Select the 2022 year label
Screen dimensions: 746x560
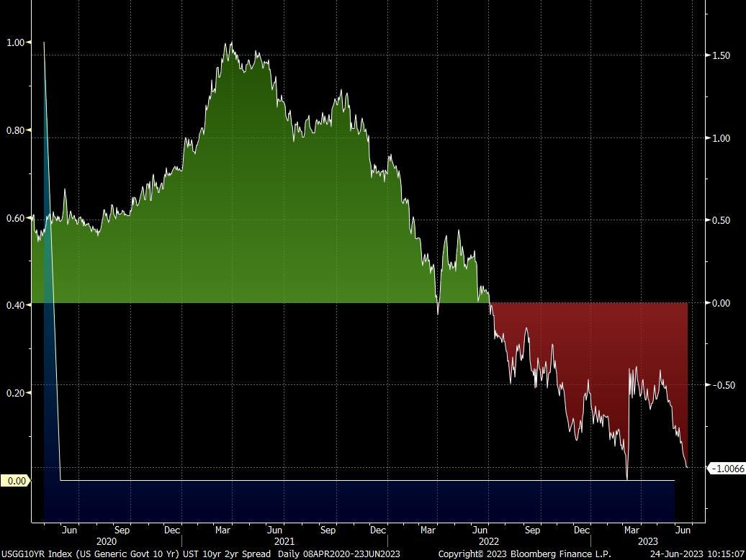[x=489, y=541]
